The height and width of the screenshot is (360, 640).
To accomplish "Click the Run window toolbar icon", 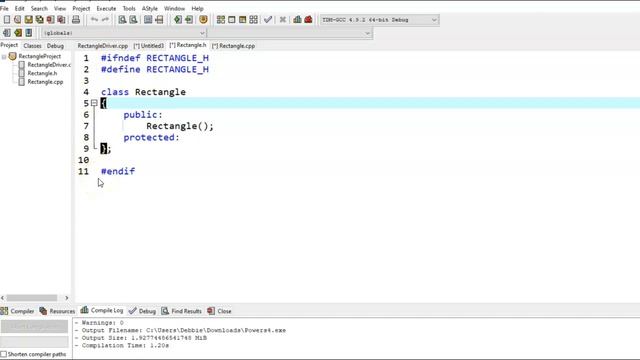I will pos(231,20).
